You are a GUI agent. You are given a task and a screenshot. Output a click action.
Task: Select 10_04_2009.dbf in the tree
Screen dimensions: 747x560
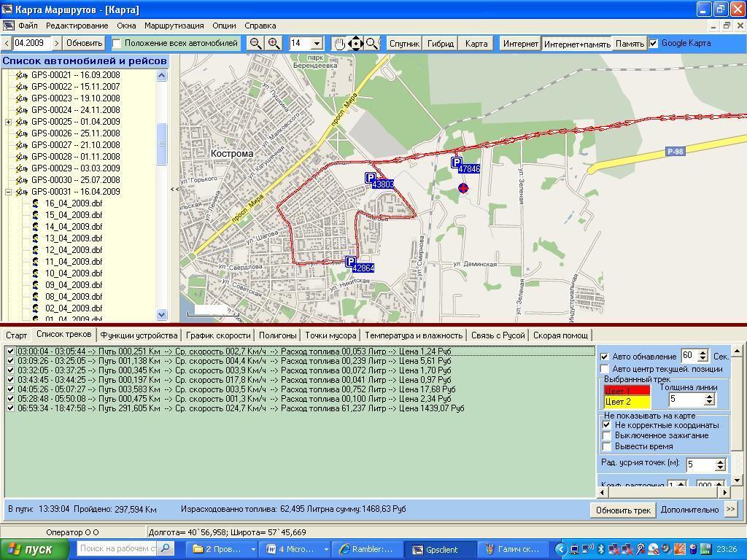[74, 274]
